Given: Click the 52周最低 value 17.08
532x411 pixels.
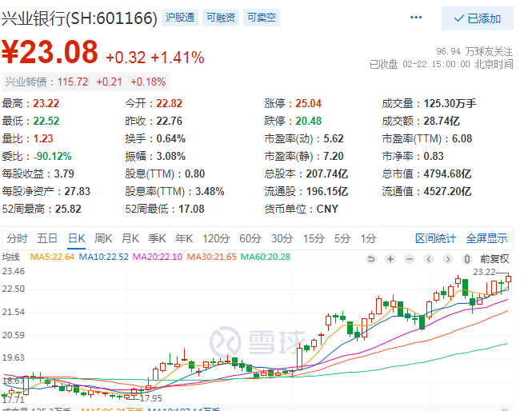Looking at the screenshot, I should click(x=191, y=209).
